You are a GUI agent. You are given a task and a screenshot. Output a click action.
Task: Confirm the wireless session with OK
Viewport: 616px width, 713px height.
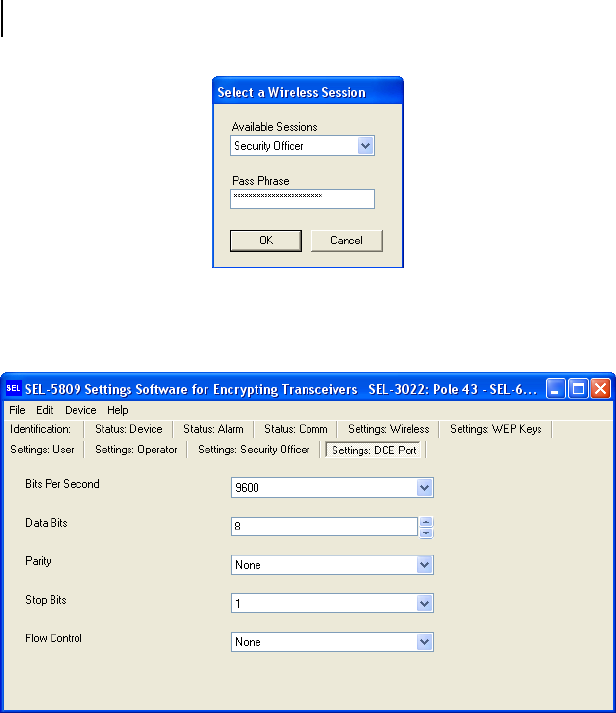(266, 241)
